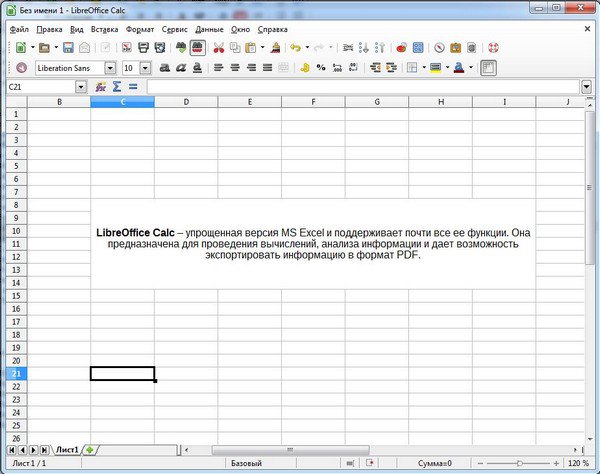Viewport: 600px width, 474px height.
Task: Toggle italic text formatting
Action: (182, 68)
